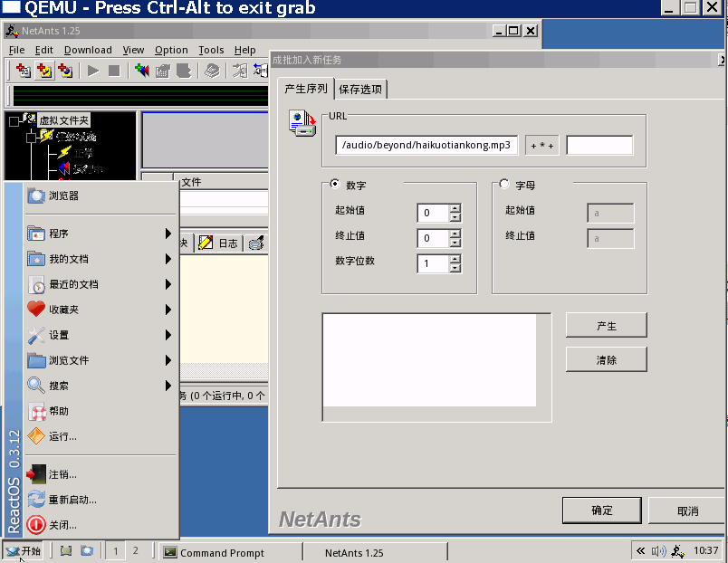Click Command Prompt taskbar button
Image resolution: width=728 pixels, height=563 pixels.
[x=230, y=552]
